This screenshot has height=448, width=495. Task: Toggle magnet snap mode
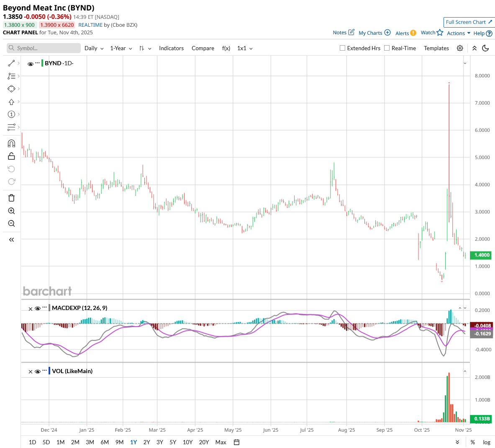(x=11, y=143)
